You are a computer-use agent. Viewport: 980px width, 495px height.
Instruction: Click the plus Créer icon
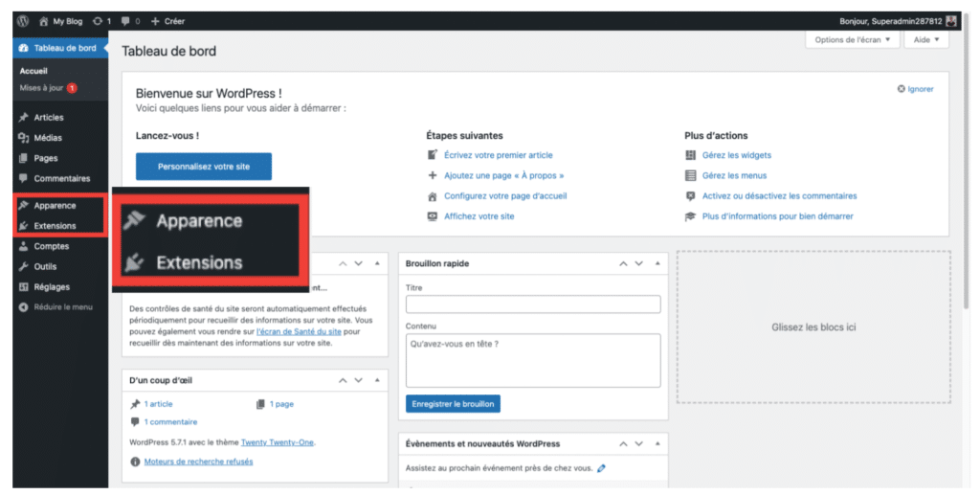[x=156, y=21]
